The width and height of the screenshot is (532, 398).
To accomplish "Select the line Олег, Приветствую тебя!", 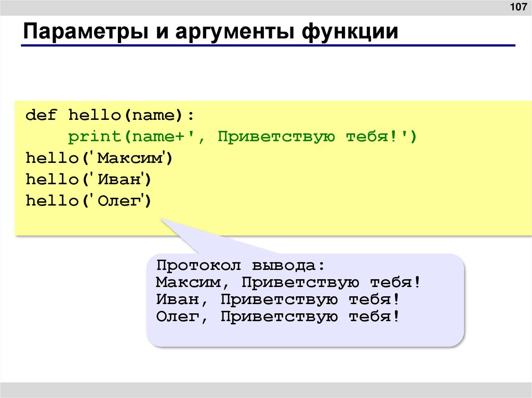I will pos(276,315).
